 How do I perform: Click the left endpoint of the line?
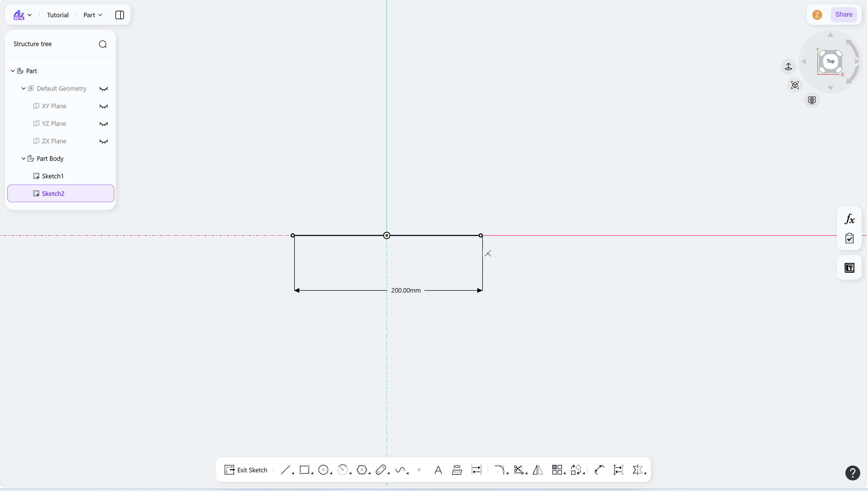tap(293, 235)
